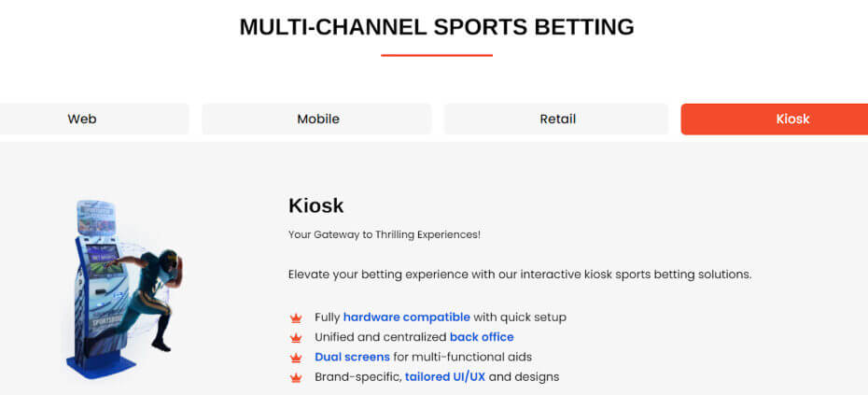The height and width of the screenshot is (395, 868).
Task: Click crown bullet beside Brand-specific line
Action: coord(296,378)
